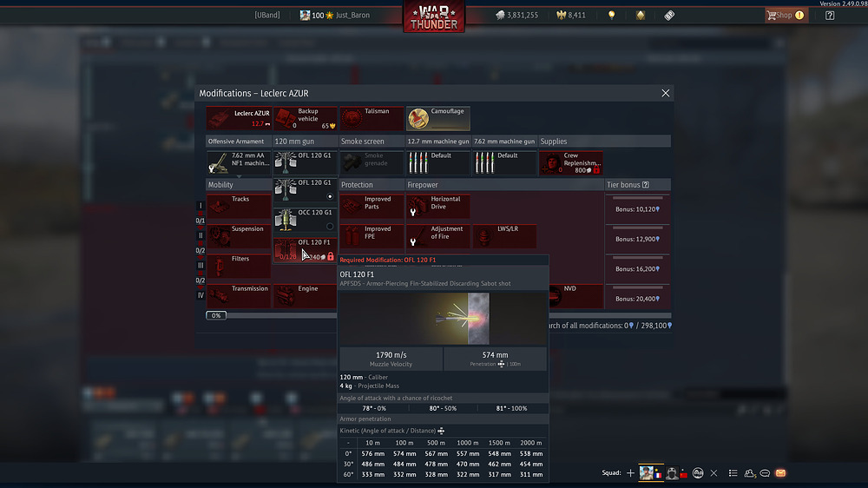Select the Backup vehicle item
Image resolution: width=868 pixels, height=488 pixels.
coord(305,119)
